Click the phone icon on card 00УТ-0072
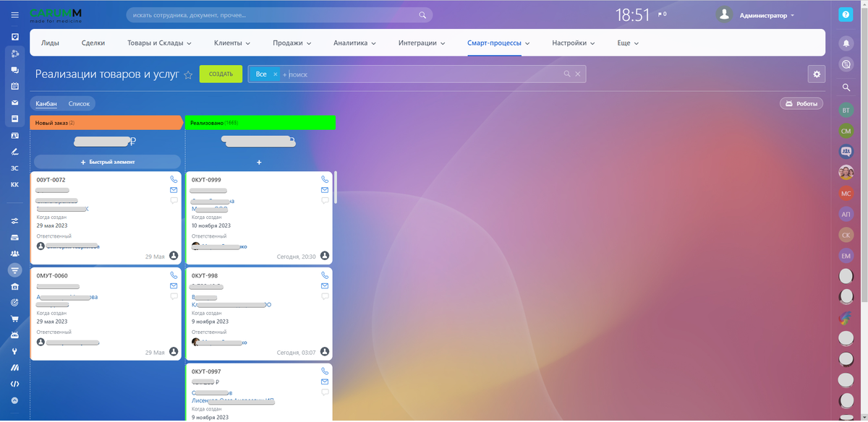Viewport: 868px width, 422px height. pyautogui.click(x=174, y=179)
